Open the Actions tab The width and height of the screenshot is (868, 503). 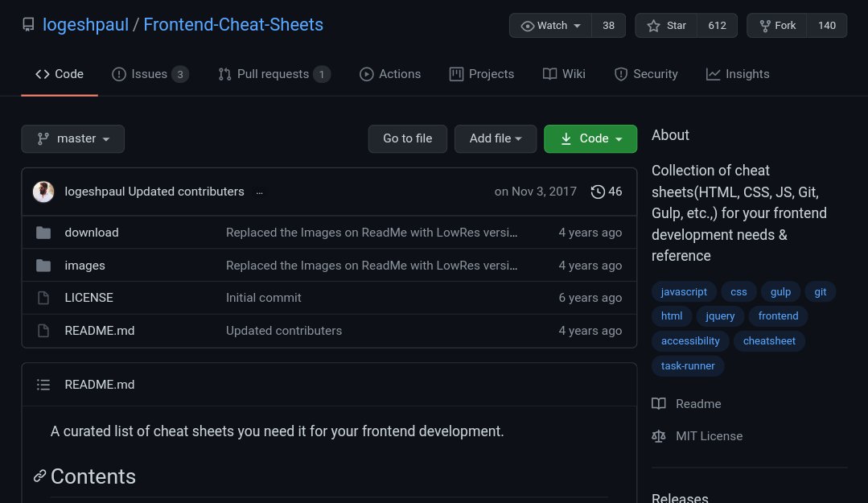390,74
